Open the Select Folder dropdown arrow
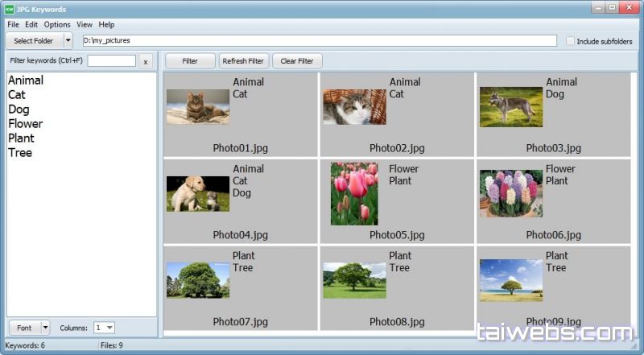Screen dimensions: 644x355 (68, 40)
